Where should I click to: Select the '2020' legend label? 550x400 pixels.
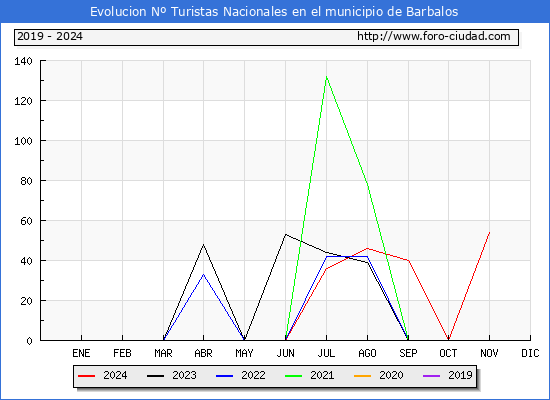click(x=391, y=375)
